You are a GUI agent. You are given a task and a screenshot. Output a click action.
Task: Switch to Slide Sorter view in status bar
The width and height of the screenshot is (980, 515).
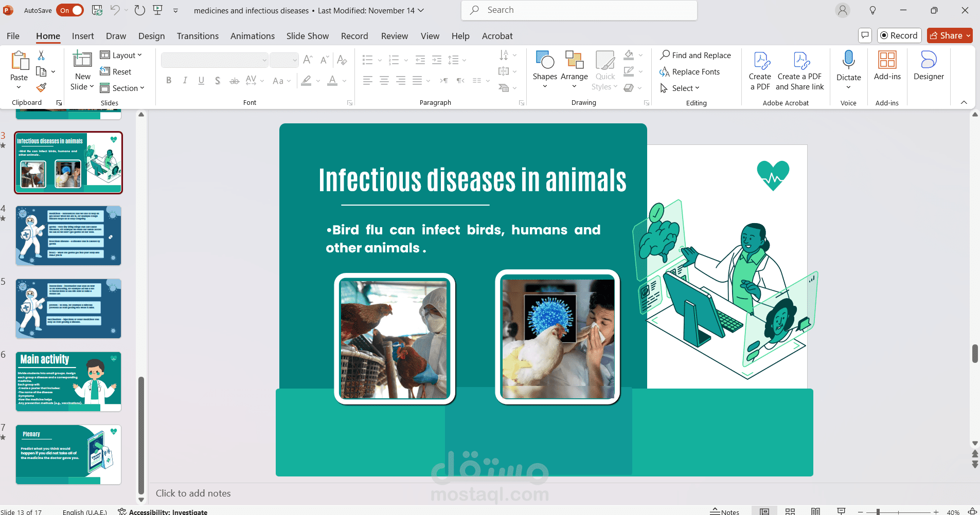790,511
